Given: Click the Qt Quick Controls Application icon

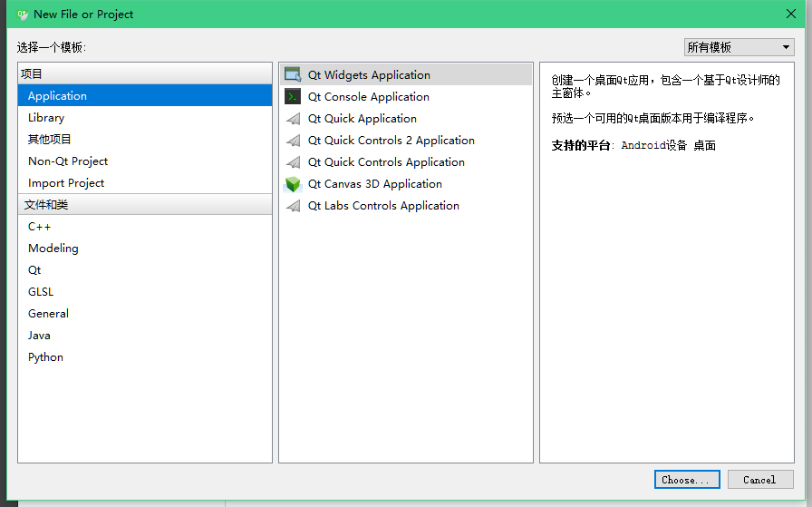Looking at the screenshot, I should click(293, 162).
